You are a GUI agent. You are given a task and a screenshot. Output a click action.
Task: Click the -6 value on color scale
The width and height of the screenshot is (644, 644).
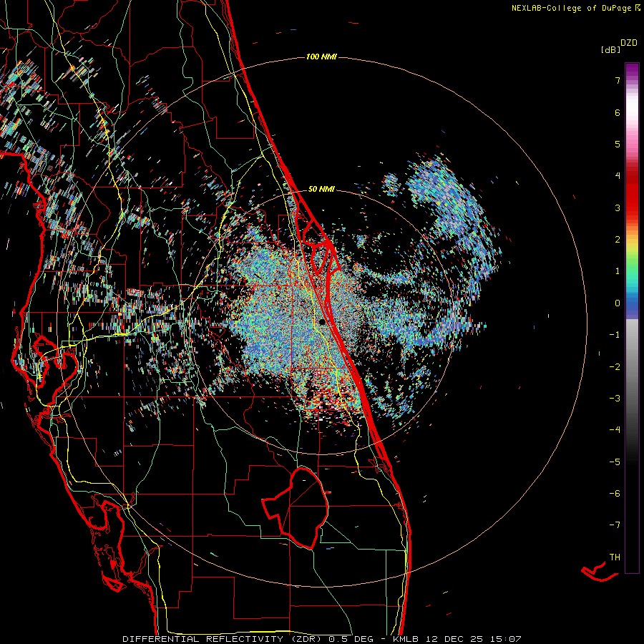coord(615,493)
